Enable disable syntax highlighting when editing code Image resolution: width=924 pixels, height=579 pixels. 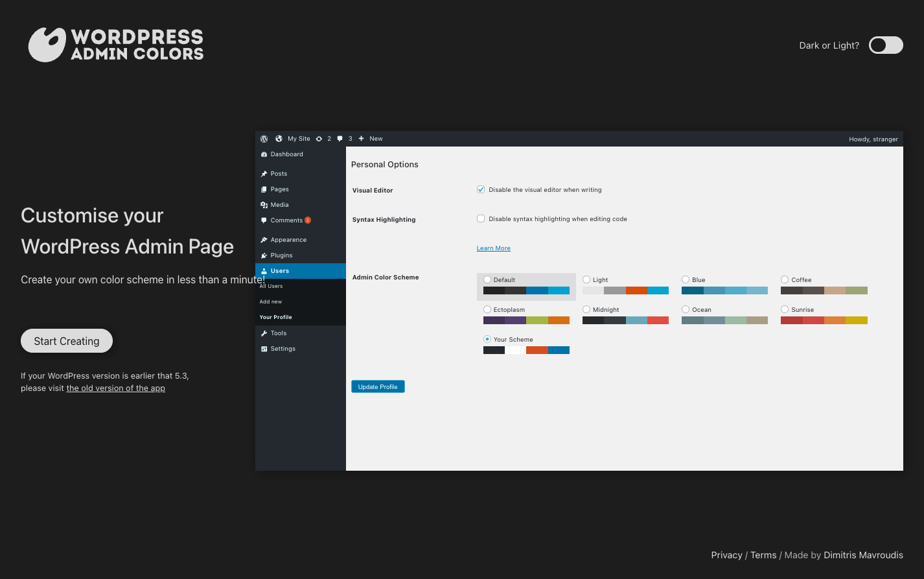(481, 219)
